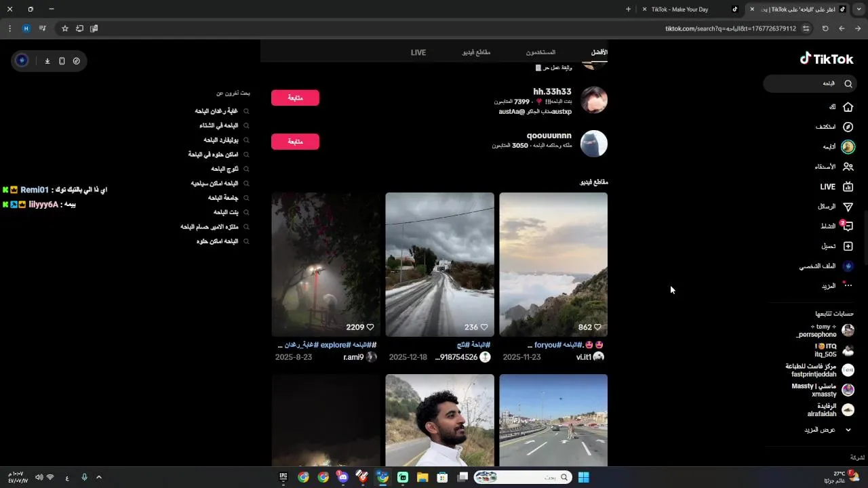Open Activity (النشاط) inbox icon
Viewport: 868px width, 488px height.
tap(848, 226)
